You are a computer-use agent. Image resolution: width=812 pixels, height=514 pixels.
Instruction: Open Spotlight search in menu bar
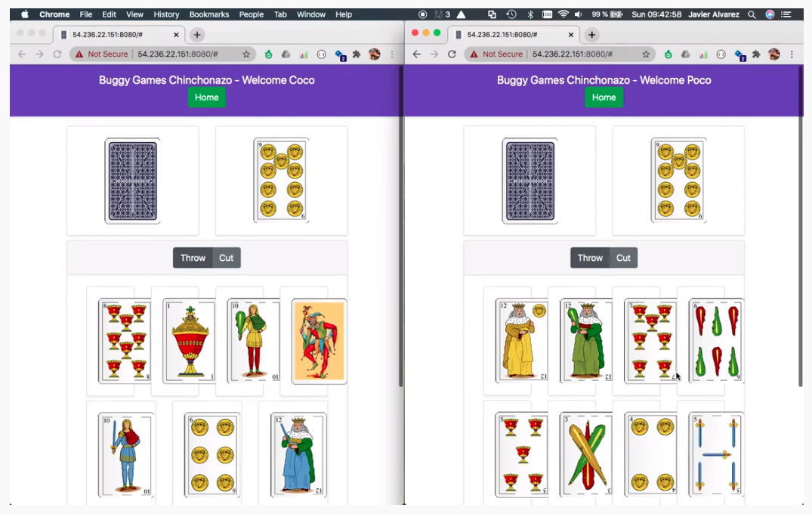(x=752, y=14)
